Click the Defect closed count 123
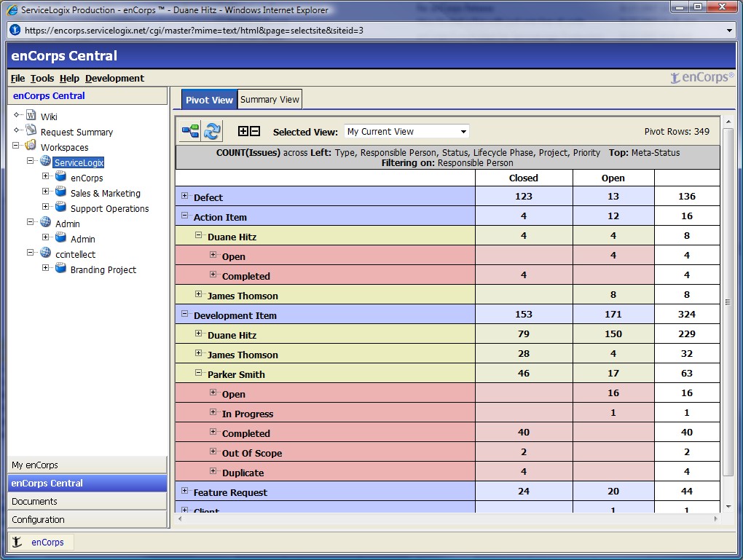 [524, 196]
